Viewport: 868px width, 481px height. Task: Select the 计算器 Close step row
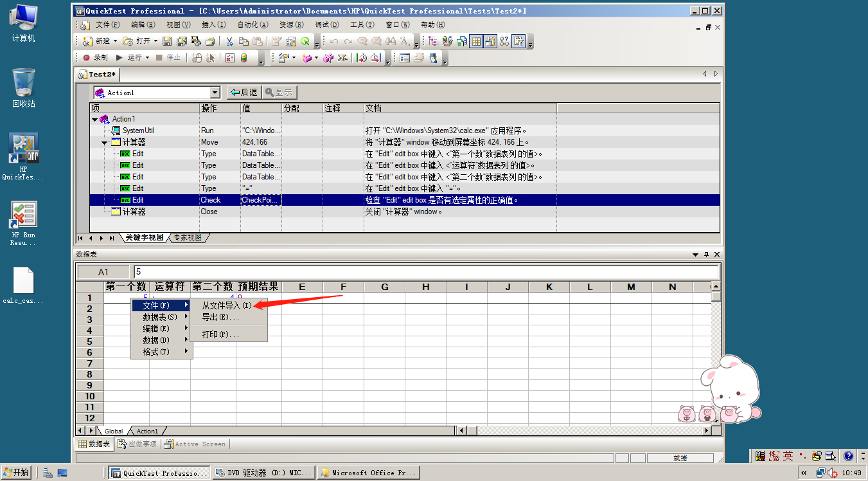click(405, 212)
